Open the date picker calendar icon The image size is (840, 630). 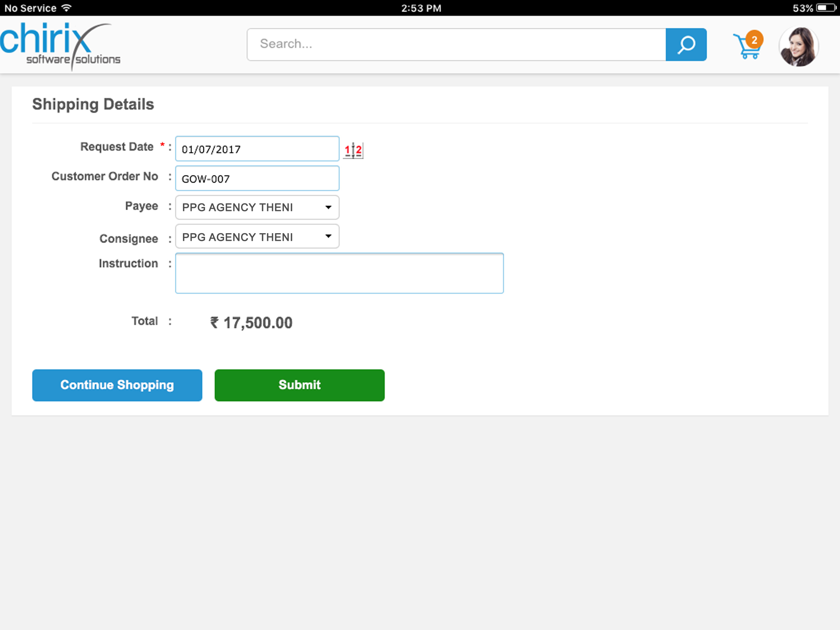click(353, 150)
